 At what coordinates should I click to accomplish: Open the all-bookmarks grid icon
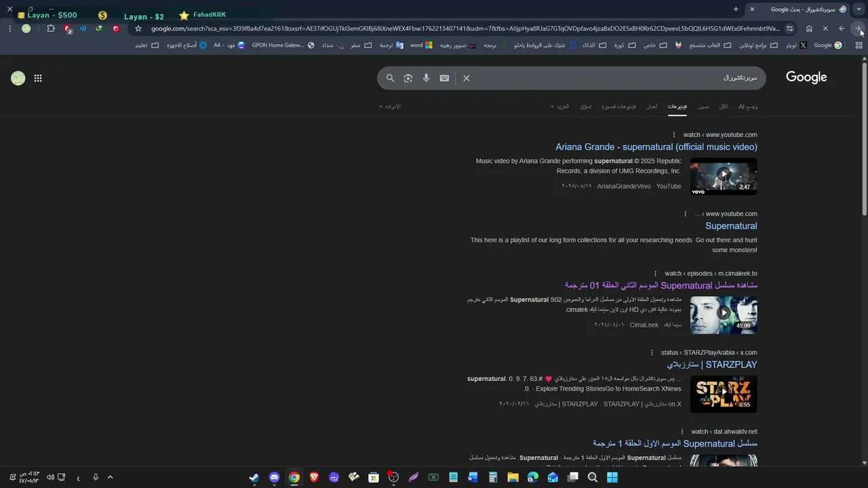[x=859, y=45]
